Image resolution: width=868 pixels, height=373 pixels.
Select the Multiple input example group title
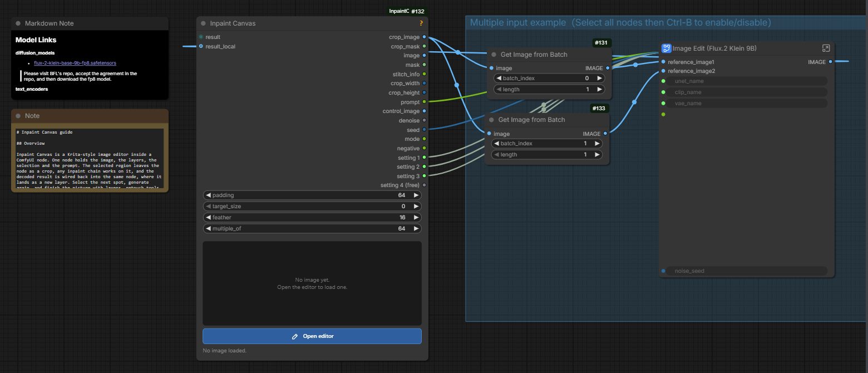coord(620,23)
